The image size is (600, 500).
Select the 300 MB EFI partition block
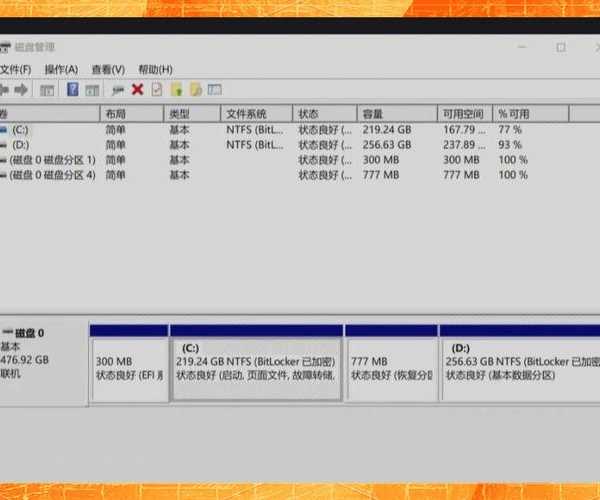(x=128, y=368)
